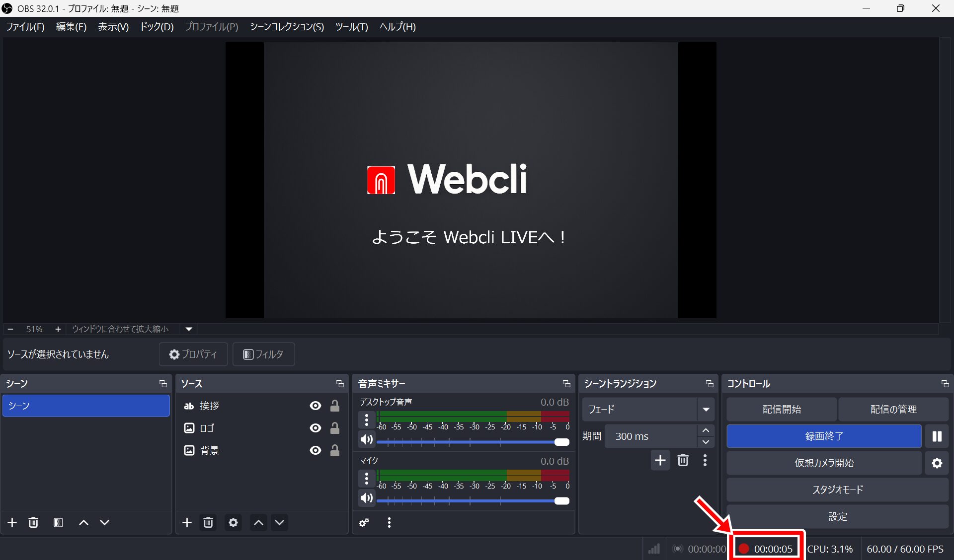Remove transition with trash icon
This screenshot has width=954, height=560.
(683, 460)
